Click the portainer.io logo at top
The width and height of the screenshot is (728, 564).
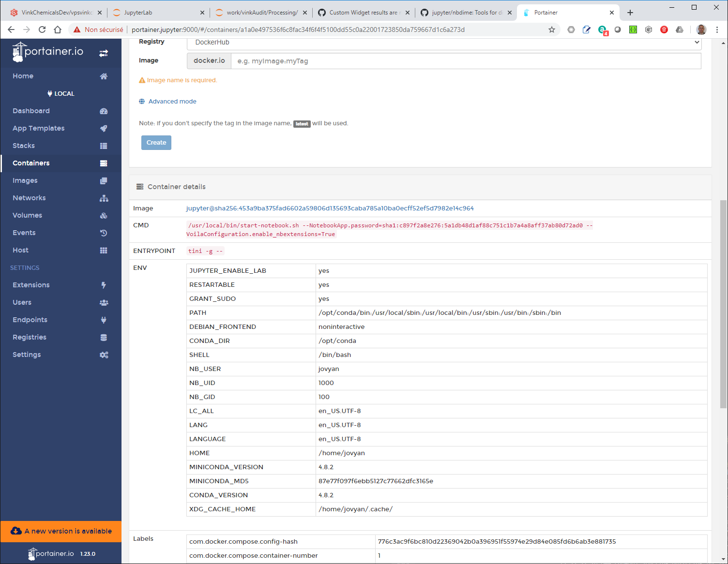[48, 52]
